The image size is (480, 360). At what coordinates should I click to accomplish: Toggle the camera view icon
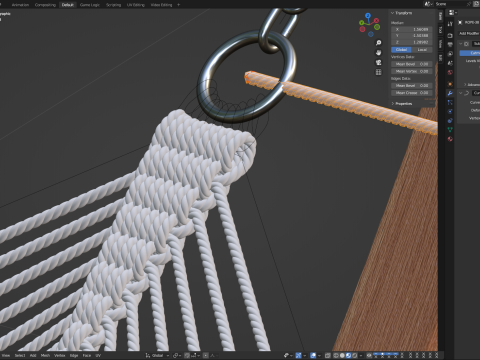coord(378,62)
